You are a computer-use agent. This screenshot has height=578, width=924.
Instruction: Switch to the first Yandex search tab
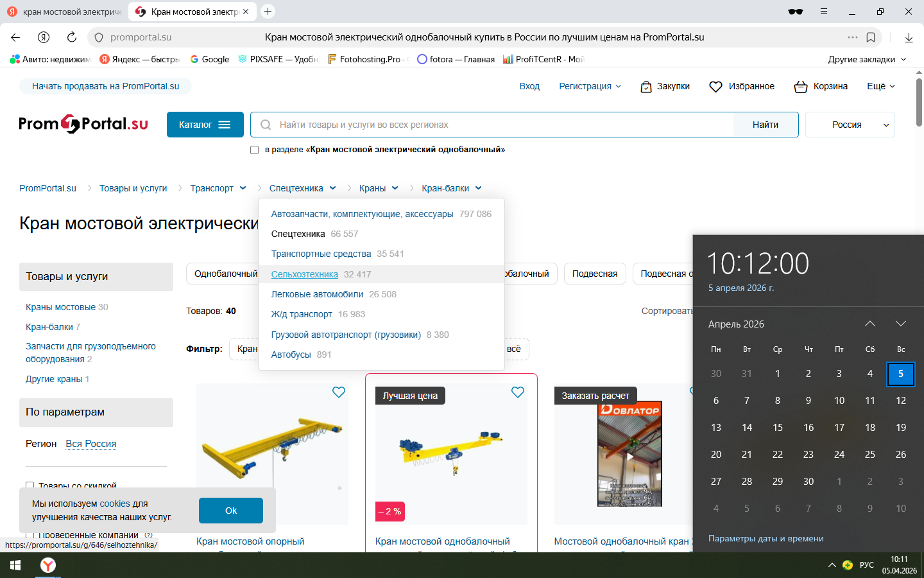point(65,12)
